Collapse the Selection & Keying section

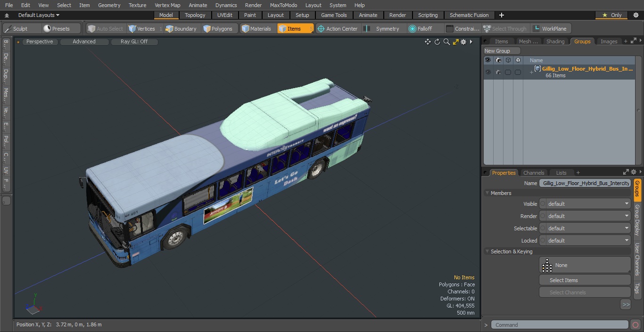[x=487, y=251]
